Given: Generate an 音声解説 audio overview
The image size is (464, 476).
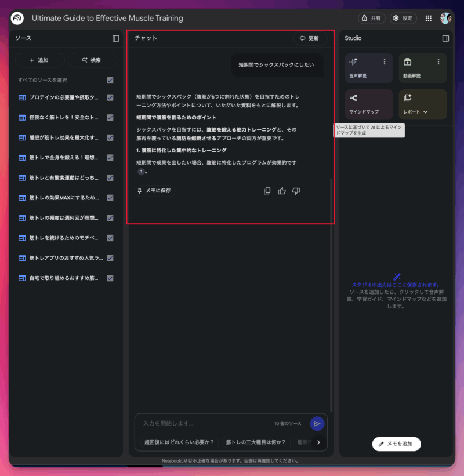Looking at the screenshot, I should 369,68.
